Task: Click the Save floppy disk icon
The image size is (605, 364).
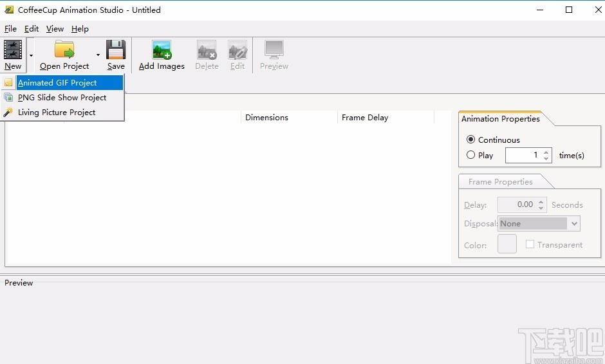Action: (116, 50)
